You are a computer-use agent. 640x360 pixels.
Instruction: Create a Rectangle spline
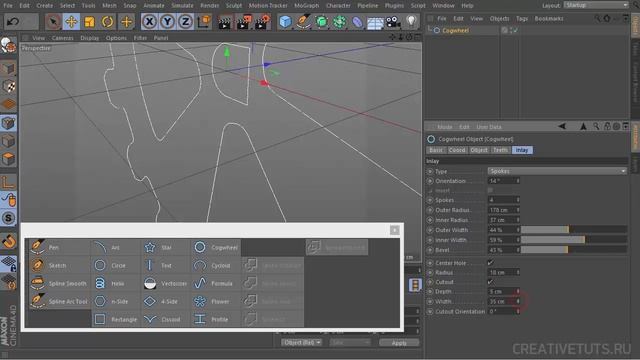(x=116, y=319)
